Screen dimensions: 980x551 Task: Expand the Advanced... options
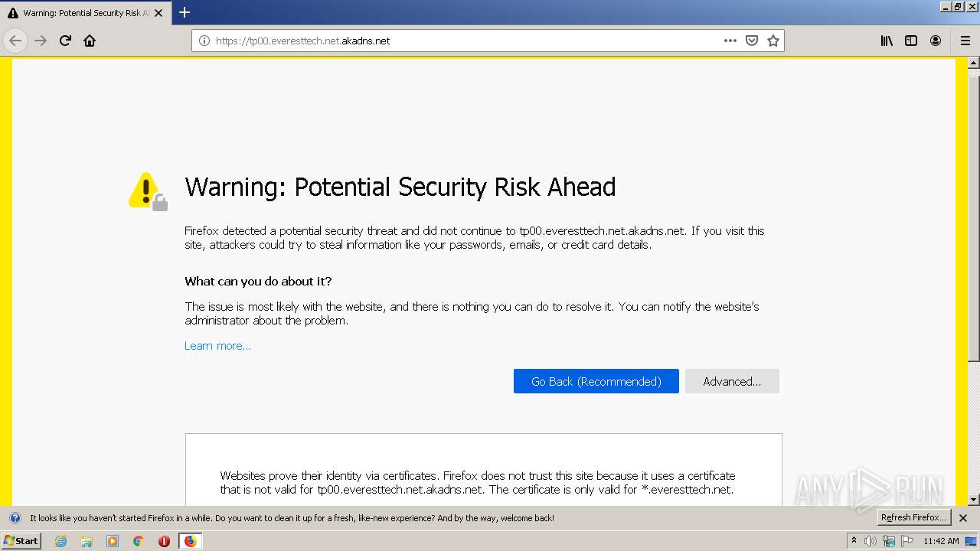pos(732,381)
